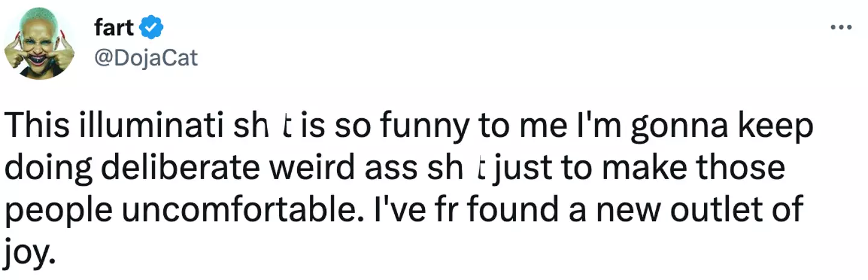Click the display name "fart"
Screen dimensions: 868x280
[115, 27]
